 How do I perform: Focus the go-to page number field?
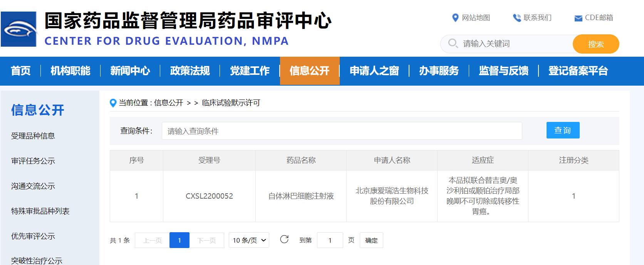330,240
